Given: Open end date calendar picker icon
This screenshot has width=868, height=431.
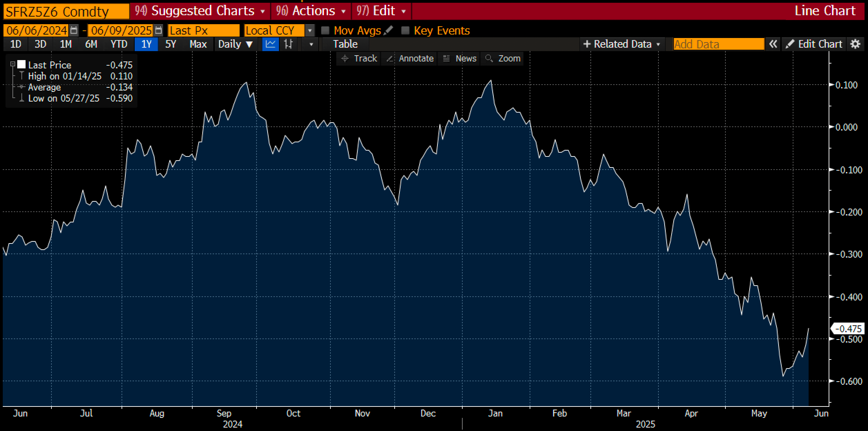Looking at the screenshot, I should click(x=158, y=30).
